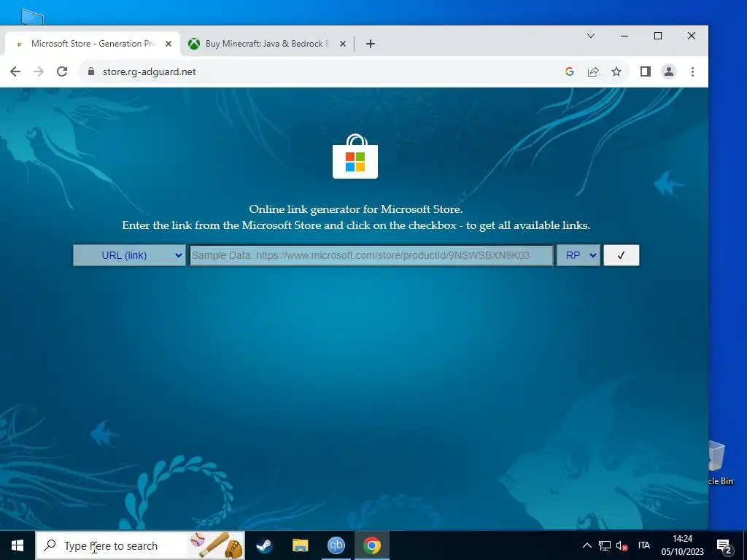Click the ITA language indicator
The image size is (747, 560).
click(643, 545)
